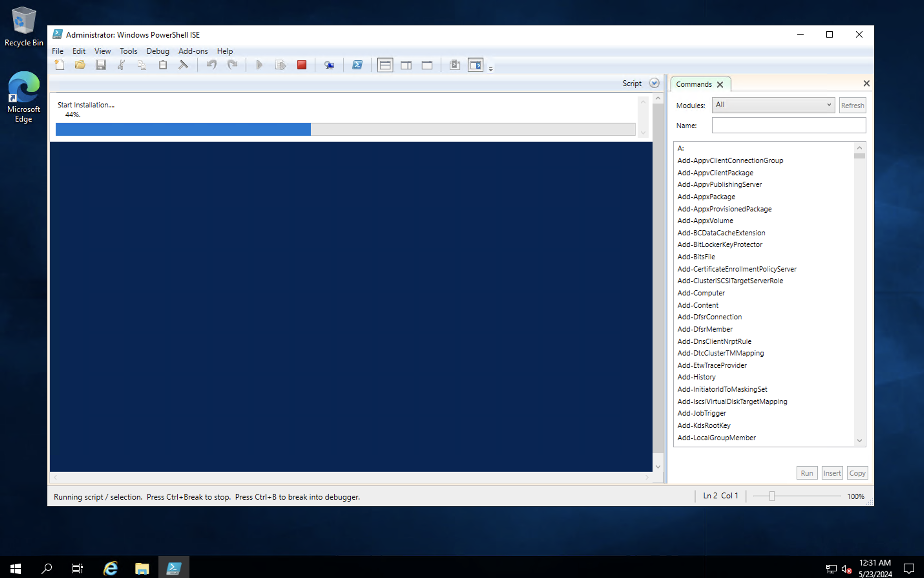Adjust the zoom slider in status bar
This screenshot has width=924, height=578.
[772, 496]
